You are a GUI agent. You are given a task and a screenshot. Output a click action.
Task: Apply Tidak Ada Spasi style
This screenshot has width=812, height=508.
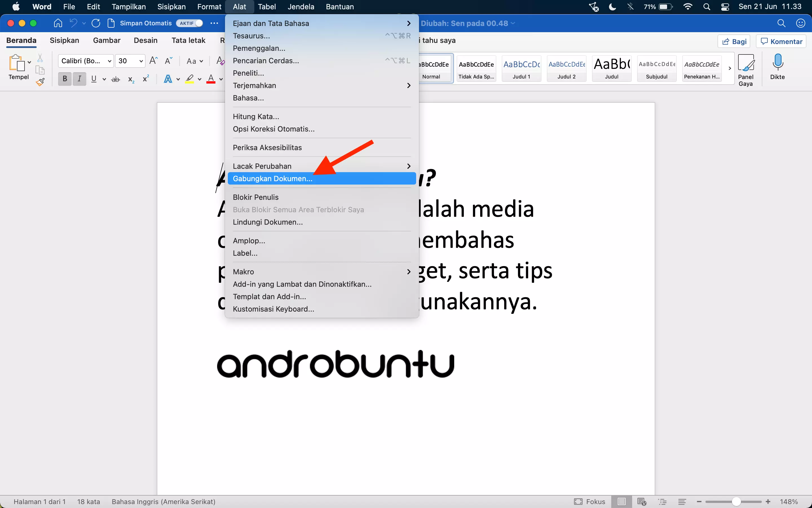[x=476, y=68]
